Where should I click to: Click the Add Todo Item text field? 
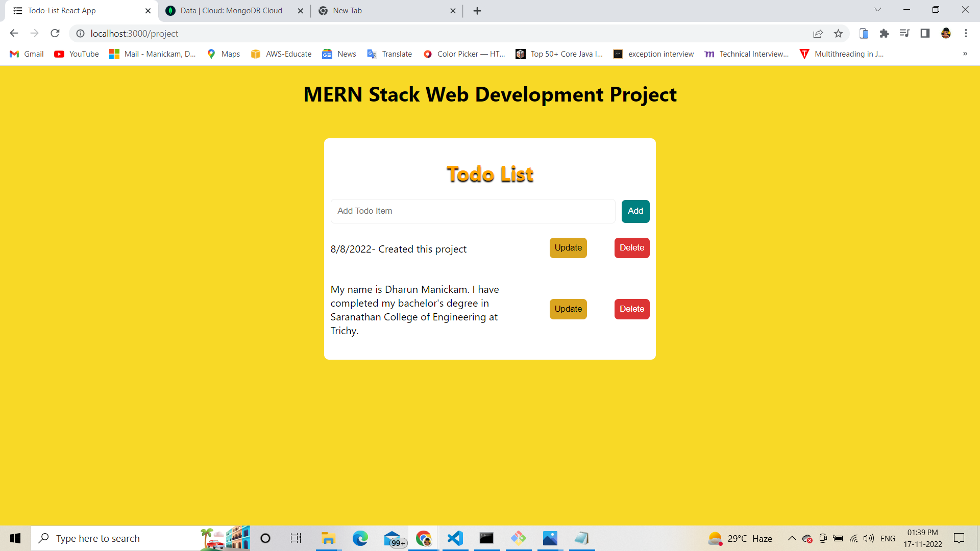click(472, 211)
